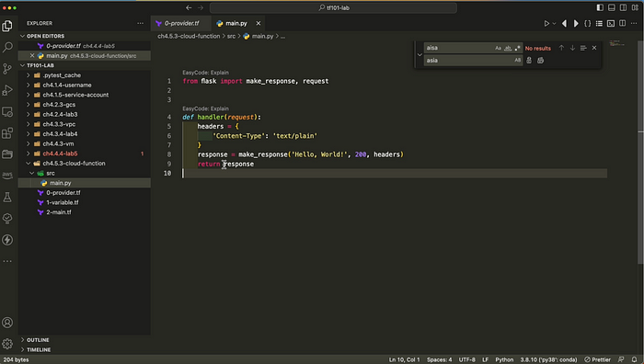Toggle Find in Selection
The width and height of the screenshot is (644, 364).
pyautogui.click(x=583, y=48)
